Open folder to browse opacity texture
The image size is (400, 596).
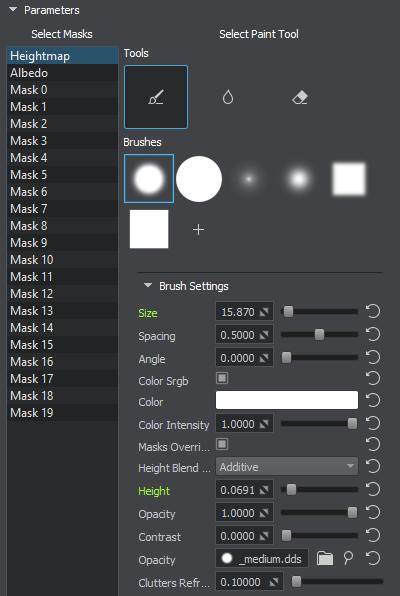pos(325,558)
